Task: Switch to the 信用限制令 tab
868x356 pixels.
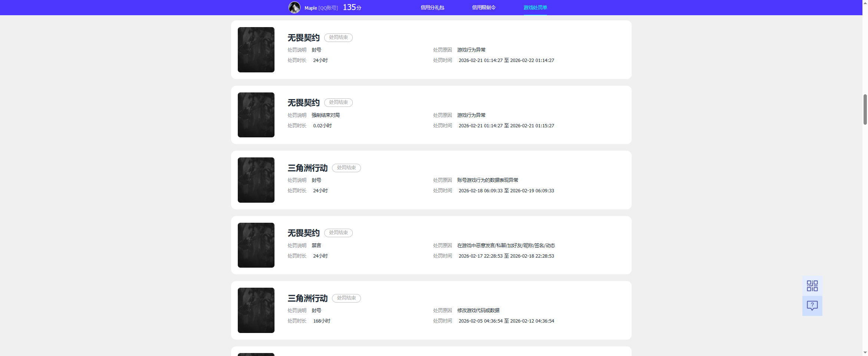Action: pyautogui.click(x=484, y=7)
